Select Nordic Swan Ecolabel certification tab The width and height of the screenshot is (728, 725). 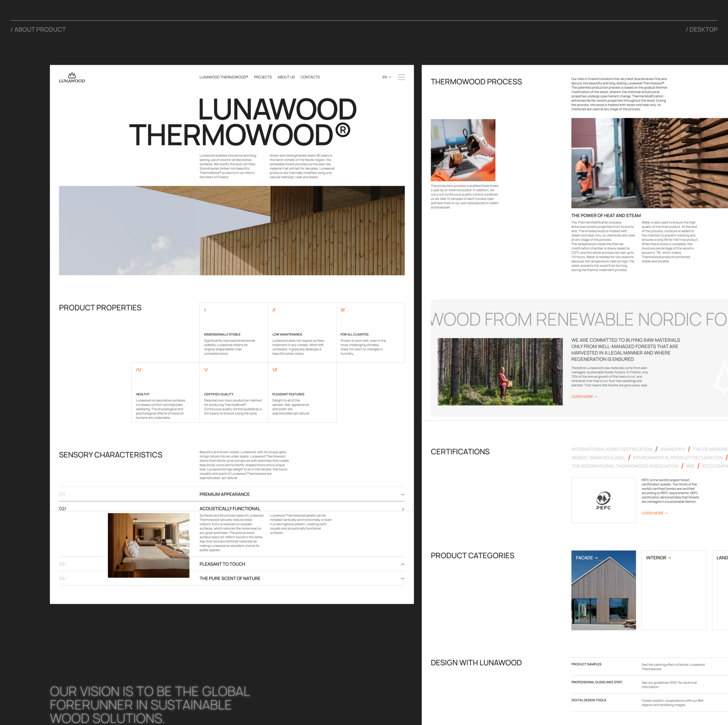pos(598,458)
